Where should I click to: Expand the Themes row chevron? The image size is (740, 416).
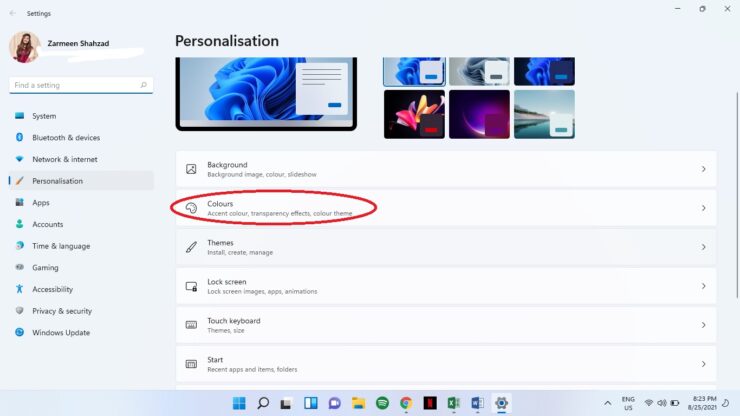click(703, 247)
